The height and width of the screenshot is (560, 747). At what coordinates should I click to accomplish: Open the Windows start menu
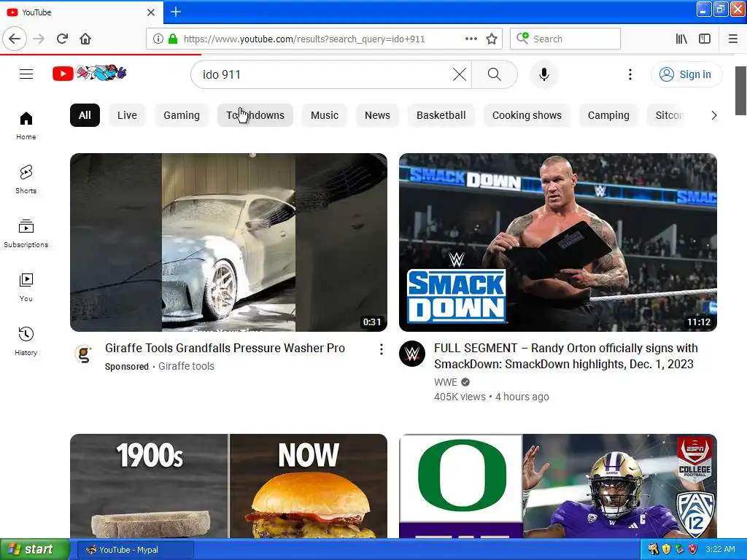point(34,550)
